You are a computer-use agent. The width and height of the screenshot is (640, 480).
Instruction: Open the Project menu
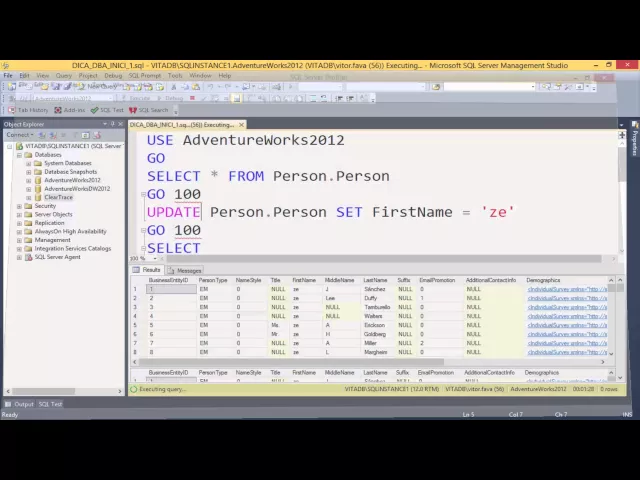pos(88,76)
